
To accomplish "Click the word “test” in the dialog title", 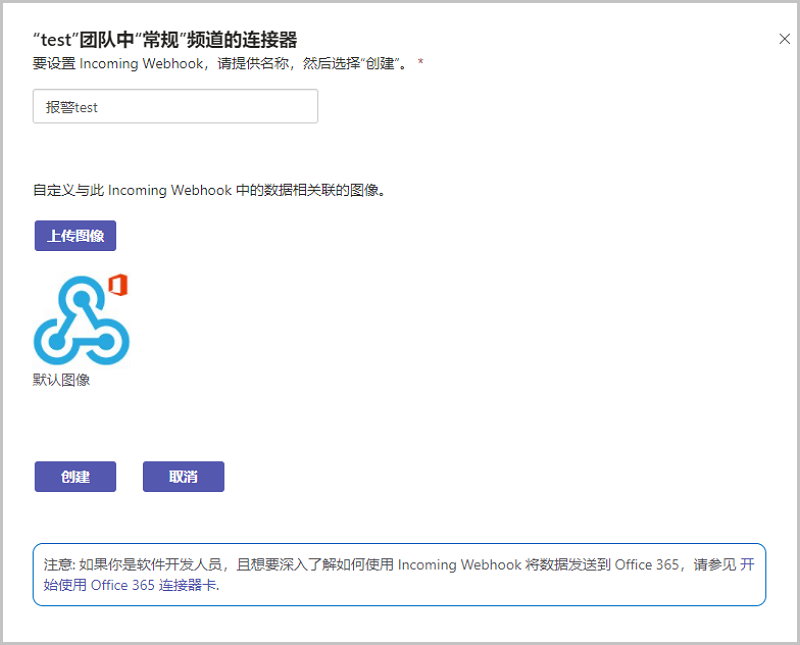I will coord(59,39).
